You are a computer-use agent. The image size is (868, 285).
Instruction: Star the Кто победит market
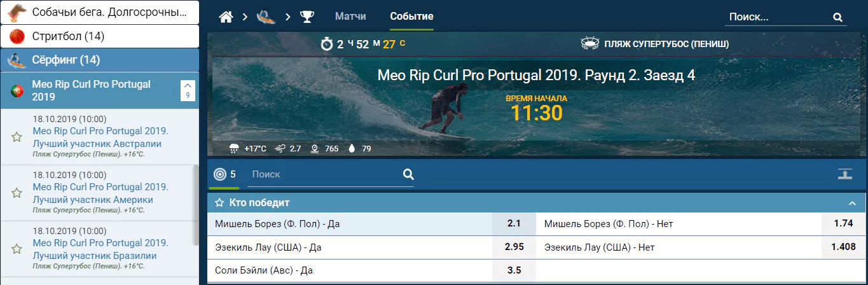point(219,203)
